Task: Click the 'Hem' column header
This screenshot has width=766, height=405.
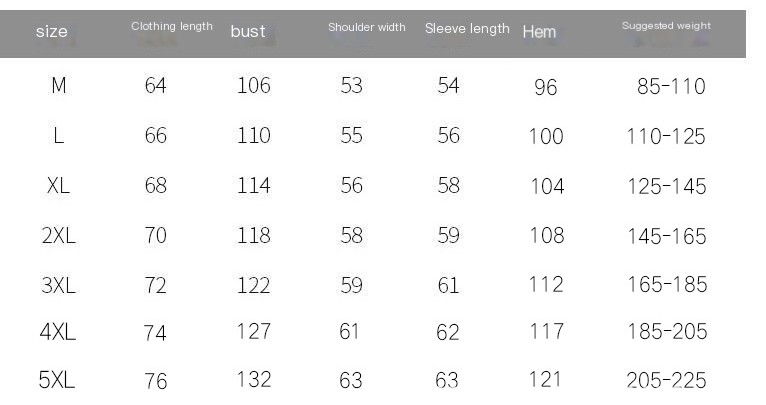Action: (x=539, y=32)
